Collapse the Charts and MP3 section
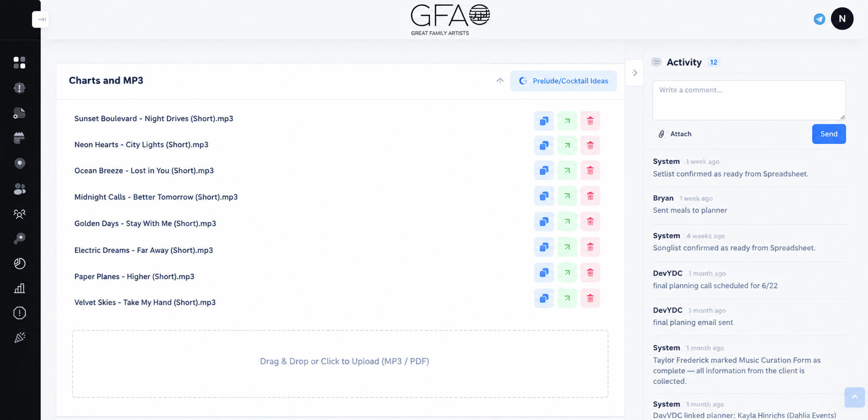The image size is (868, 420). (500, 80)
